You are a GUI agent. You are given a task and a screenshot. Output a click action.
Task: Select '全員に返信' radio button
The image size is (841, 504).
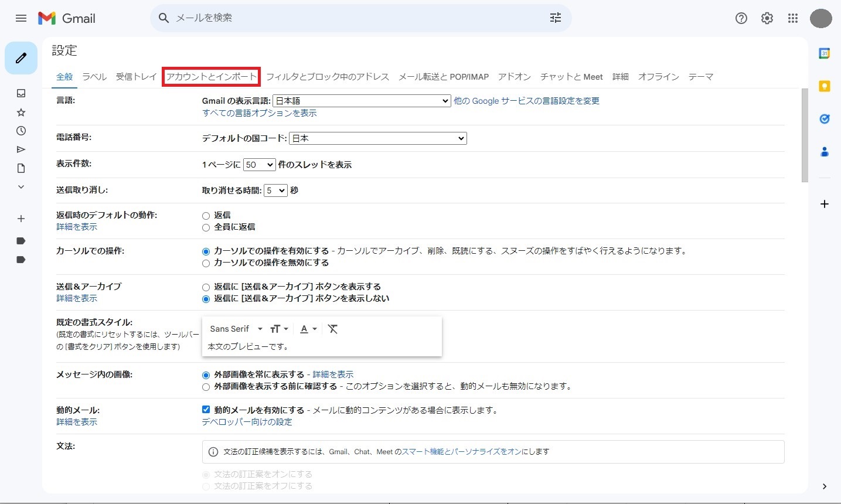tap(206, 227)
